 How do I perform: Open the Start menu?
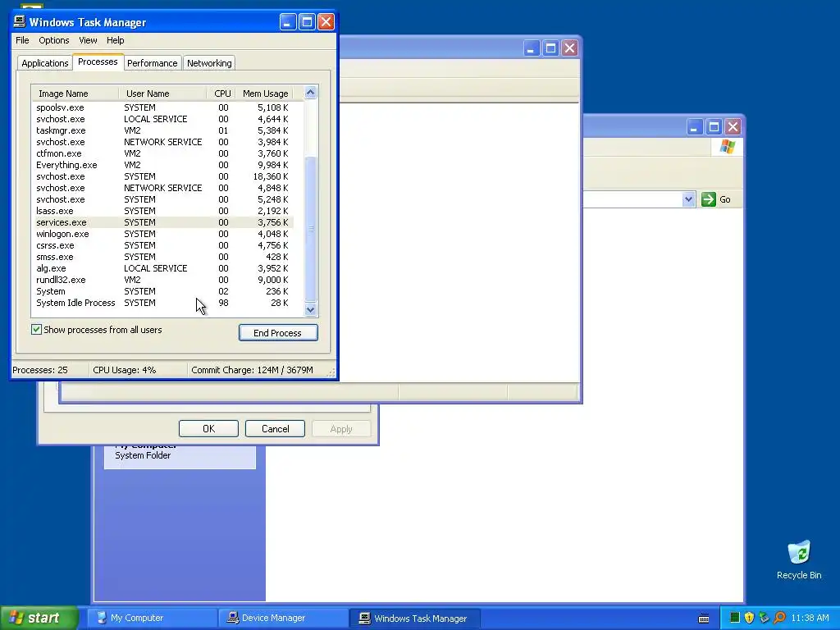click(39, 618)
